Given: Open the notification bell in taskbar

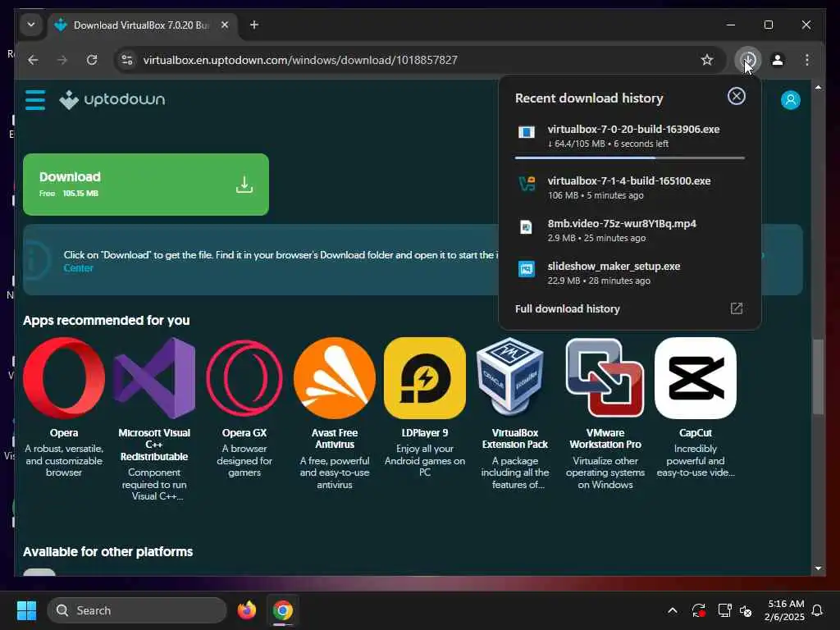Looking at the screenshot, I should (817, 610).
